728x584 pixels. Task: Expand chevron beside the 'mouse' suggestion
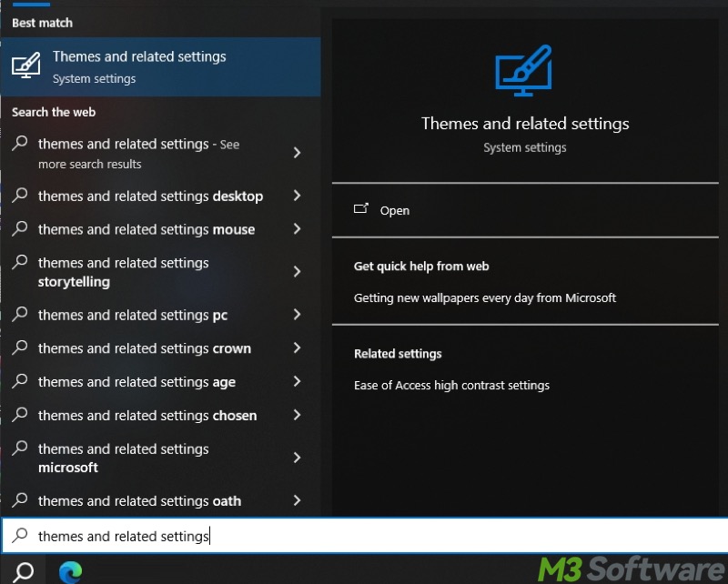(298, 229)
